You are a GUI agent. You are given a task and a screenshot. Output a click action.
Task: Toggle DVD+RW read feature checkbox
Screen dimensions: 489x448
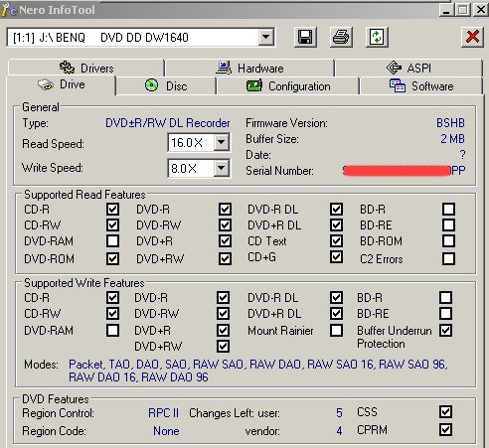click(x=225, y=258)
